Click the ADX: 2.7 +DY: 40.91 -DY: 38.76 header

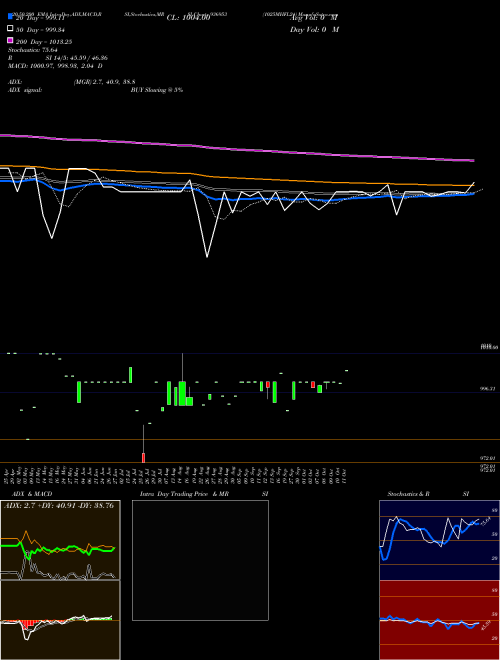click(x=59, y=506)
